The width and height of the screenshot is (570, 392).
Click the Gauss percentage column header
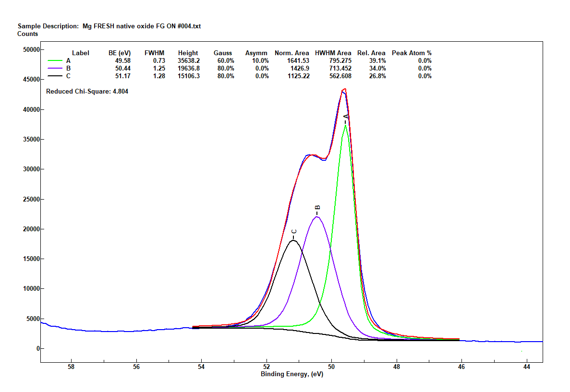223,53
